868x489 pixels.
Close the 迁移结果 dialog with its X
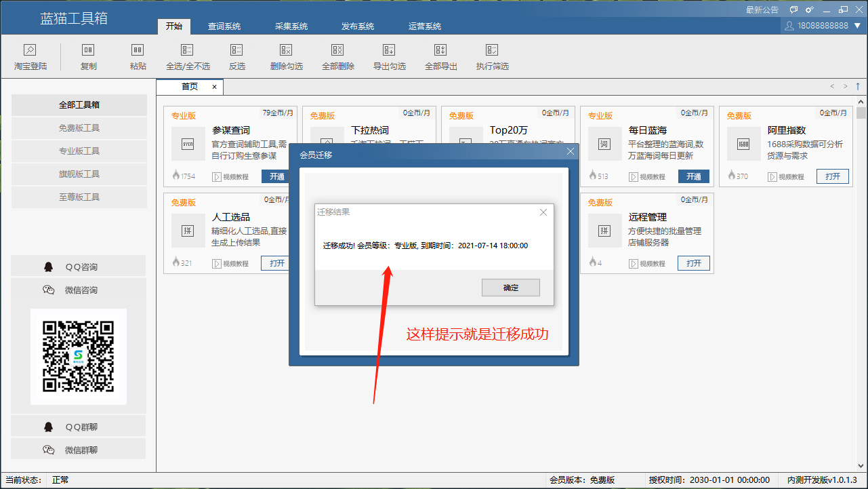click(x=543, y=212)
